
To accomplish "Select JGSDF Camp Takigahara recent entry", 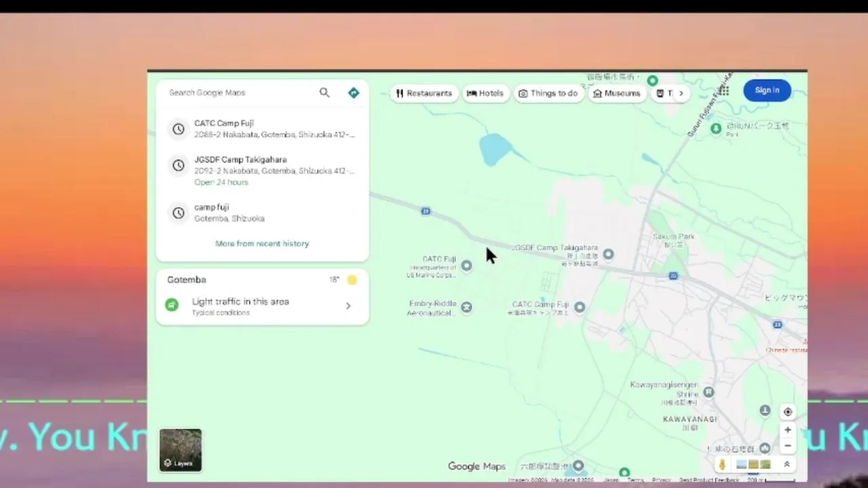I will [x=262, y=170].
